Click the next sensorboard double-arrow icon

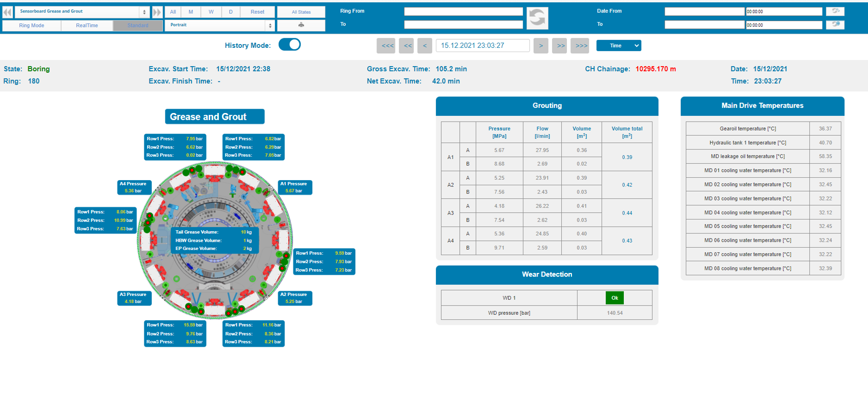[x=157, y=12]
